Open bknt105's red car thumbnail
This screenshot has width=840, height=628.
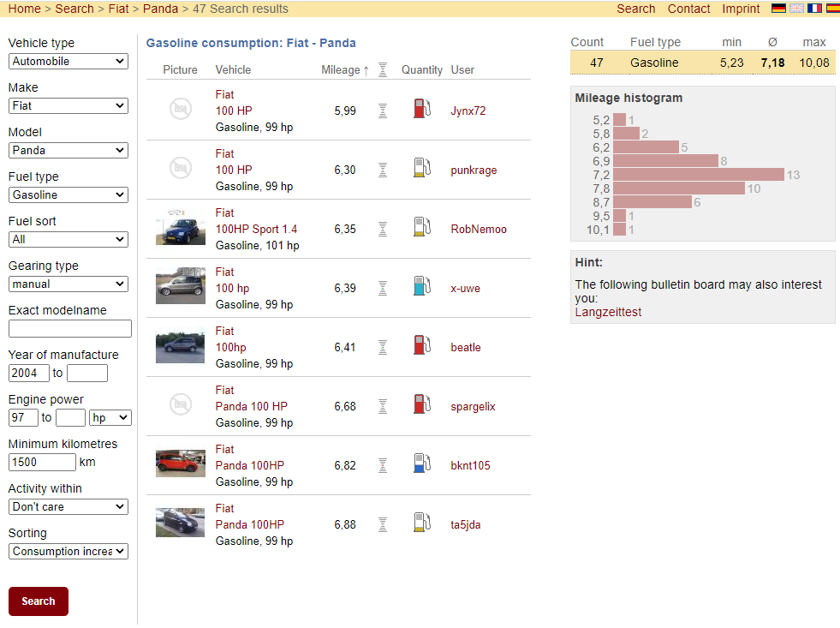[181, 464]
